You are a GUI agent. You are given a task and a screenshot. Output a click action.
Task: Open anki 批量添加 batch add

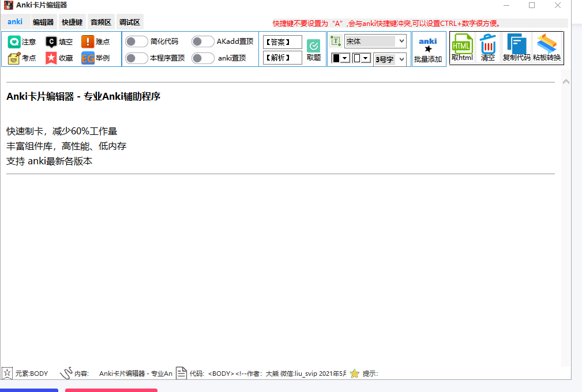(x=428, y=50)
